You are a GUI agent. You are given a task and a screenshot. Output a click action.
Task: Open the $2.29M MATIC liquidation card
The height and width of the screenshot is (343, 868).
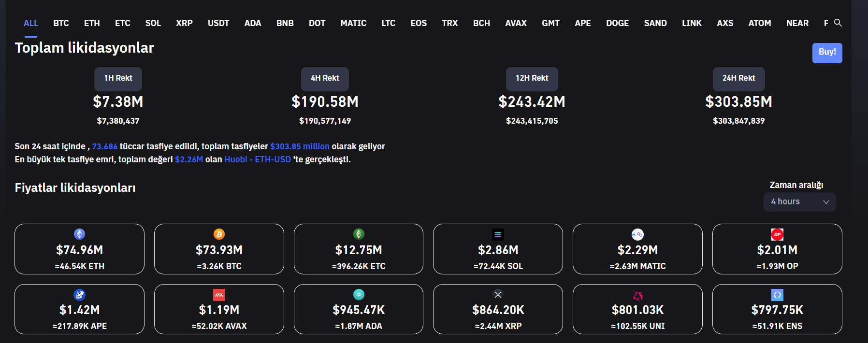[637, 249]
